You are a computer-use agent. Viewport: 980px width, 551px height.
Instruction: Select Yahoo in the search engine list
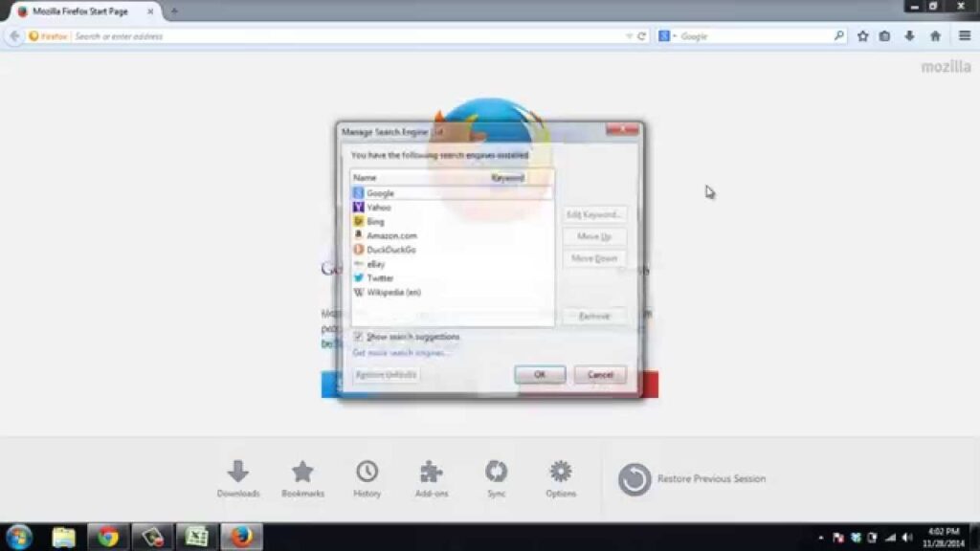452,208
